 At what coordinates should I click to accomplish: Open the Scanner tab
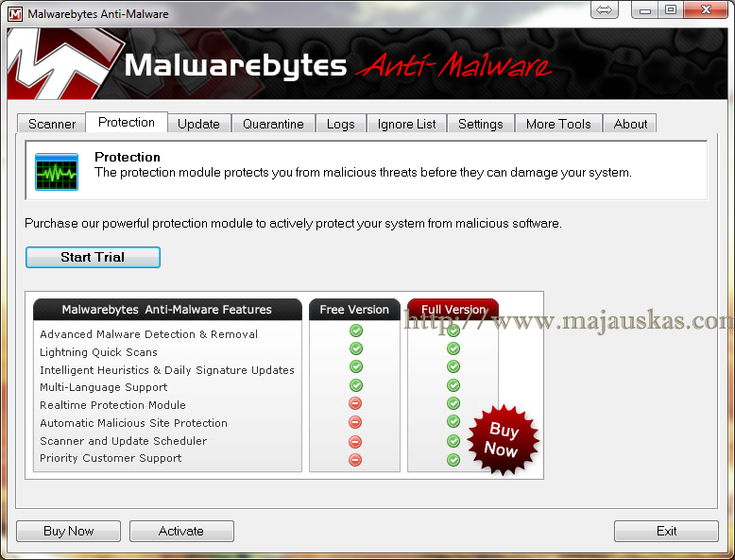pos(52,124)
